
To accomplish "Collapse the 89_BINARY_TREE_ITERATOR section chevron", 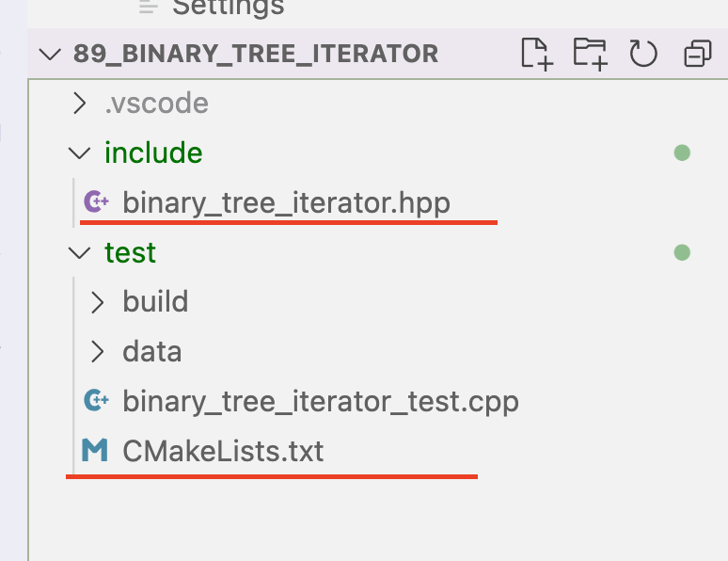I will [x=50, y=54].
